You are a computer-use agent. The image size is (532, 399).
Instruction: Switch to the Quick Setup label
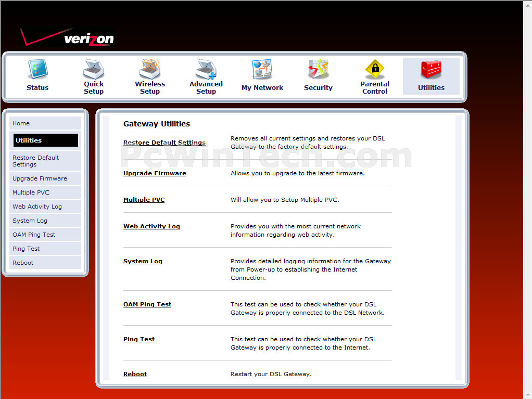pyautogui.click(x=94, y=88)
